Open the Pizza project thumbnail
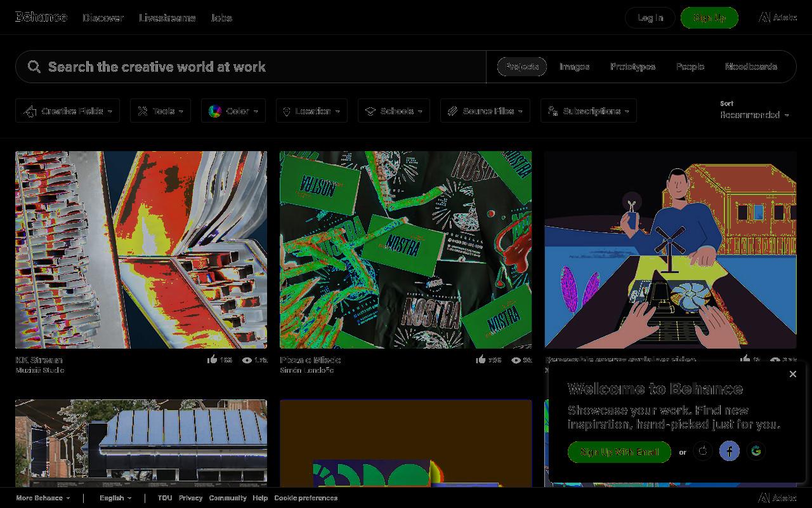 click(x=405, y=250)
